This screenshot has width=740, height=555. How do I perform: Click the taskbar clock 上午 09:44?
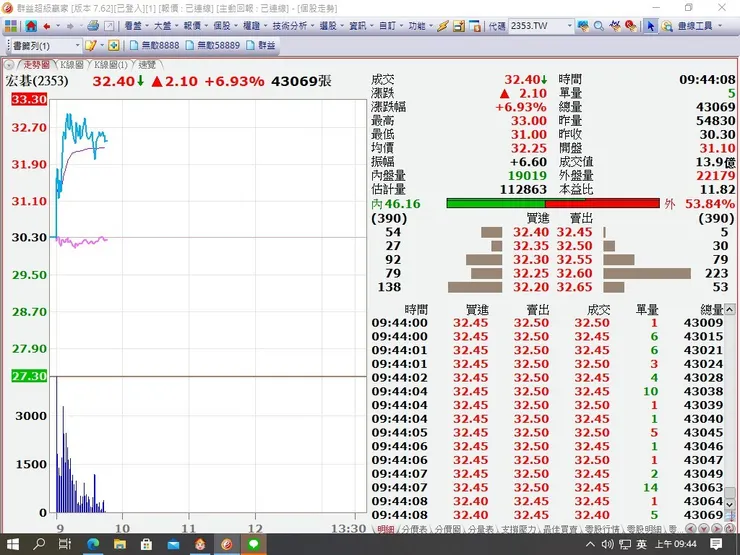pos(676,545)
